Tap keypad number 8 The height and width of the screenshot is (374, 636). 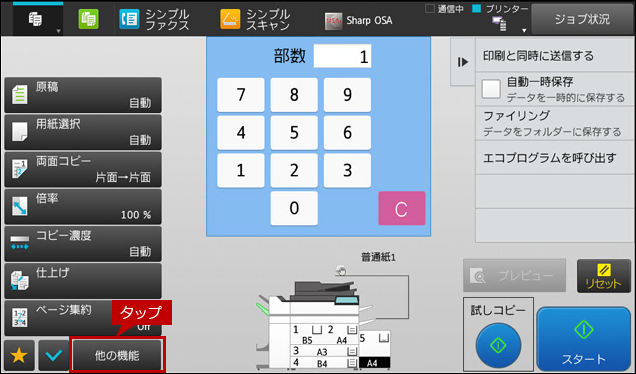(294, 95)
